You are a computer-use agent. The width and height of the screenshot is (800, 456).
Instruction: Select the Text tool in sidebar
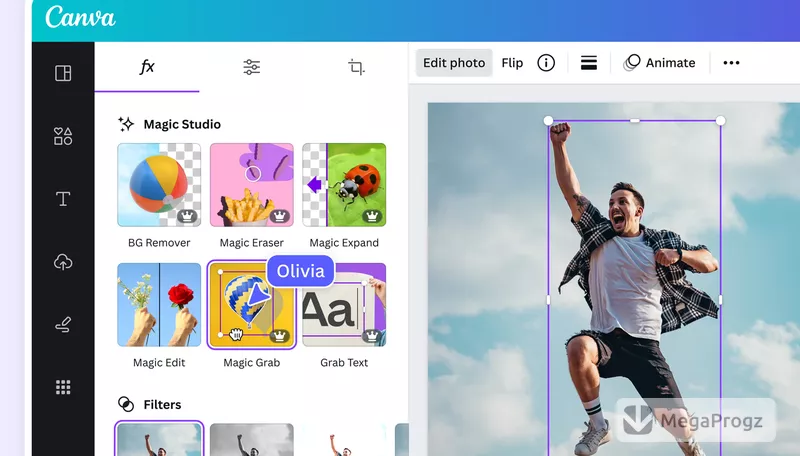[63, 199]
